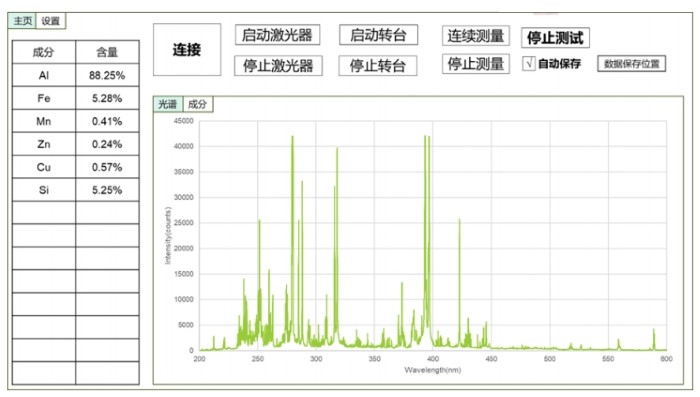The width and height of the screenshot is (700, 397).
Task: Begin continuous measurement 连续测量
Action: point(475,36)
